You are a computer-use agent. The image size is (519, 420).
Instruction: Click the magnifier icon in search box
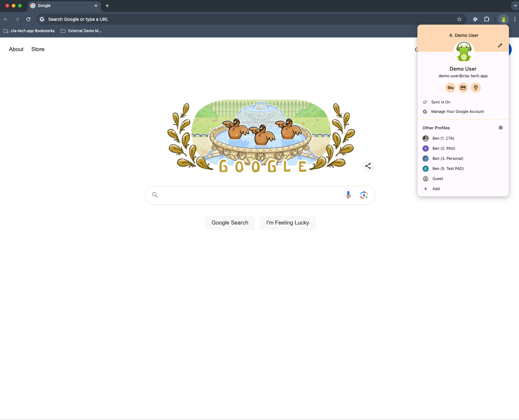pos(155,195)
